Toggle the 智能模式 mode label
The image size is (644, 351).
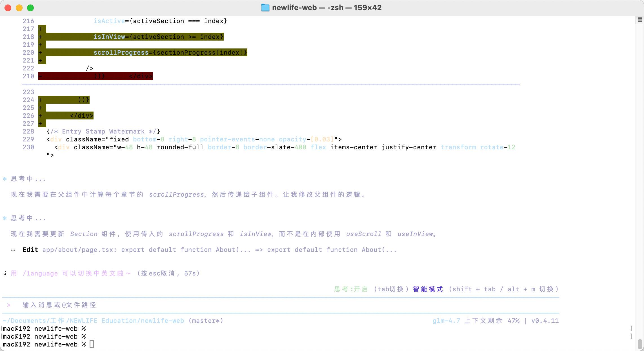click(x=428, y=289)
